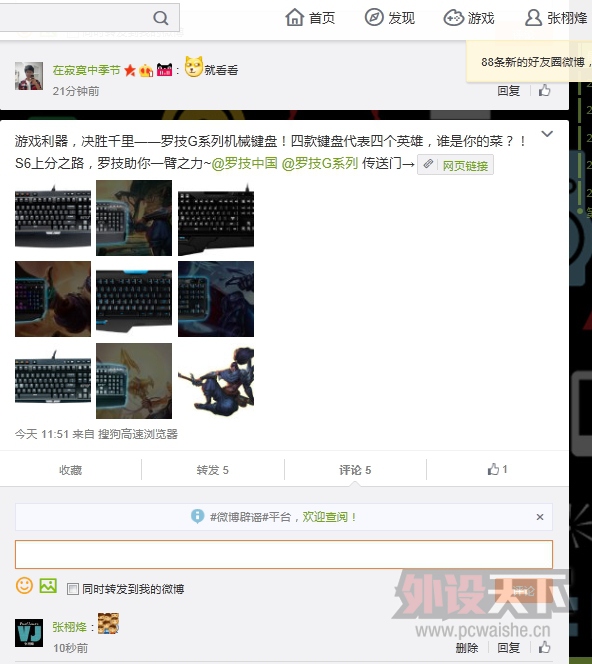Go to 首页 home icon
The image size is (592, 664).
coord(294,18)
